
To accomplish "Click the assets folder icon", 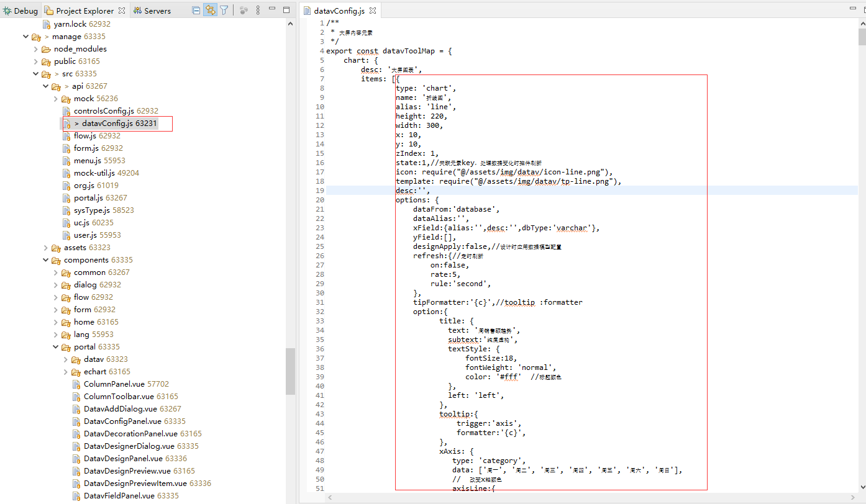I will pyautogui.click(x=56, y=248).
